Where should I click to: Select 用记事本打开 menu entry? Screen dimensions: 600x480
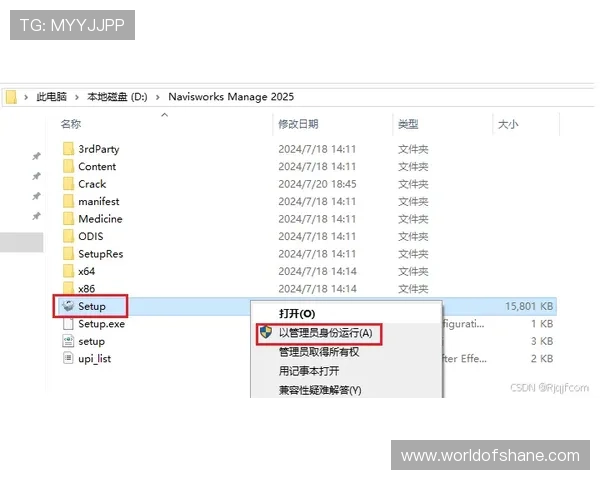309,371
